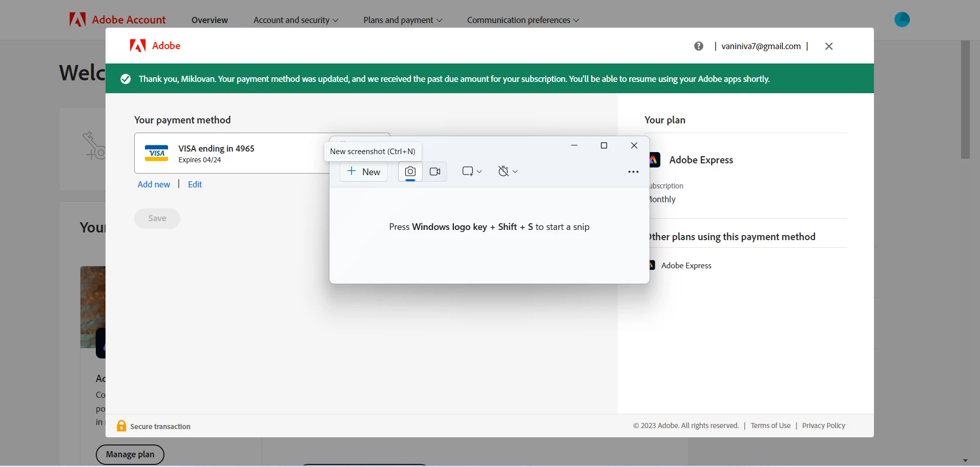
Task: Open snipping mode rectangle dropdown
Action: coord(472,172)
